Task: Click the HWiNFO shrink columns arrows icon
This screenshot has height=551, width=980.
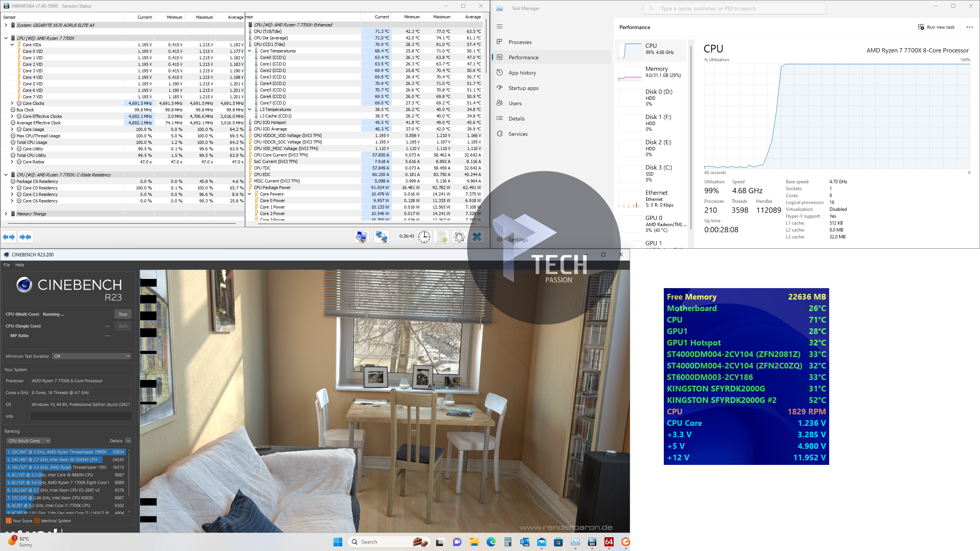Action: coord(26,237)
